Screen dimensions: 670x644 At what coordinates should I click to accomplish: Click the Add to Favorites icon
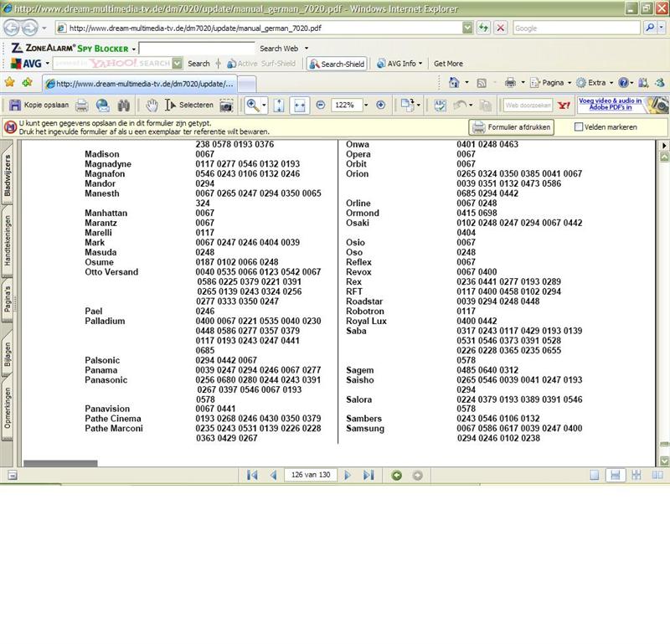tap(28, 82)
